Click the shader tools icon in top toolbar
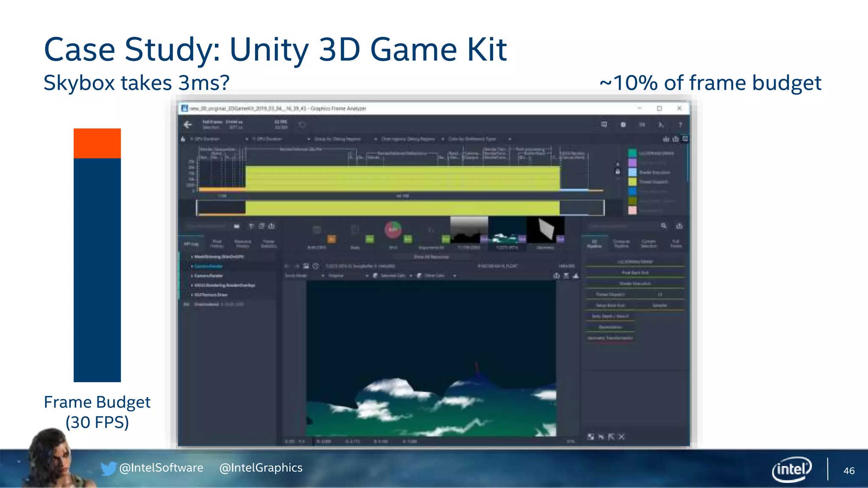This screenshot has height=488, width=868. tap(661, 125)
